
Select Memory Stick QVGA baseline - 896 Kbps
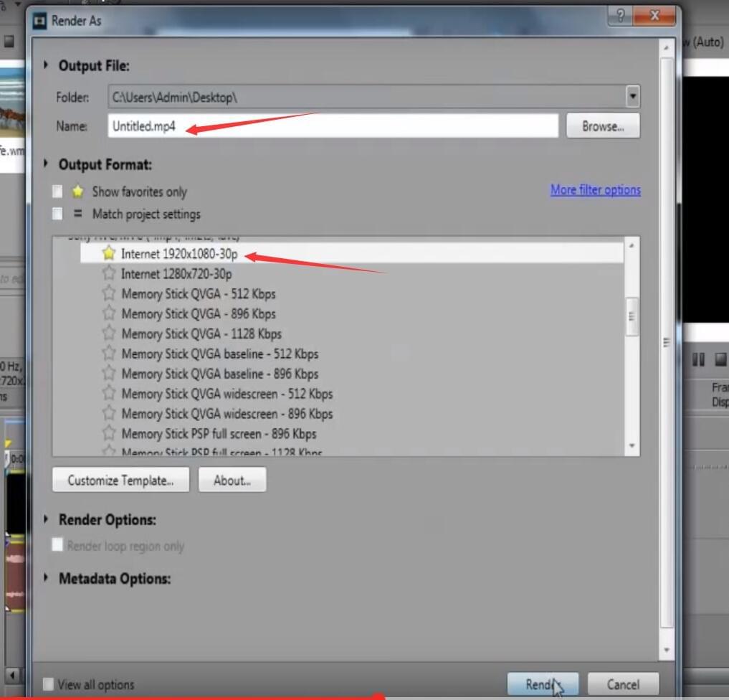pyautogui.click(x=220, y=374)
